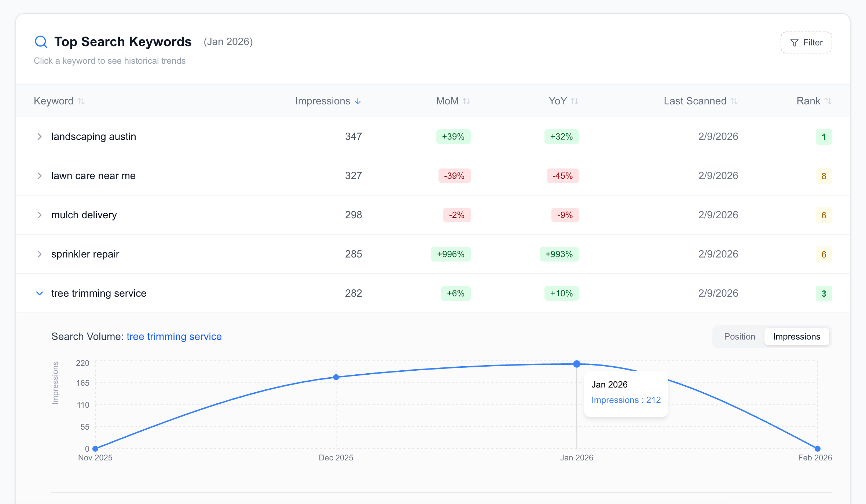
Task: Select keyword text 'lawn care near me'
Action: (93, 176)
